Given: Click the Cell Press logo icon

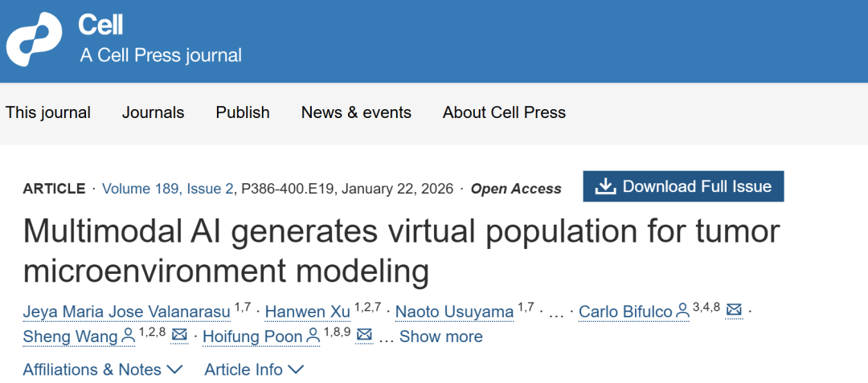Looking at the screenshot, I should (34, 40).
